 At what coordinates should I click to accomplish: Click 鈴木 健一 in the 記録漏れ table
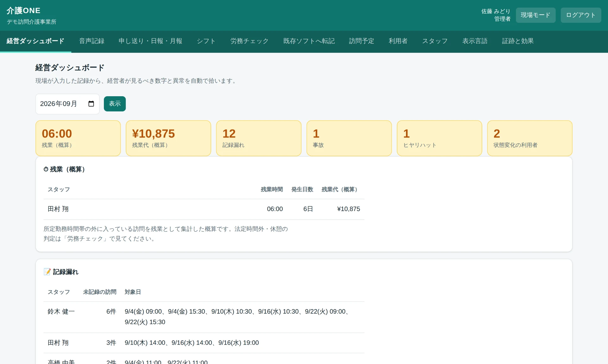point(61,312)
